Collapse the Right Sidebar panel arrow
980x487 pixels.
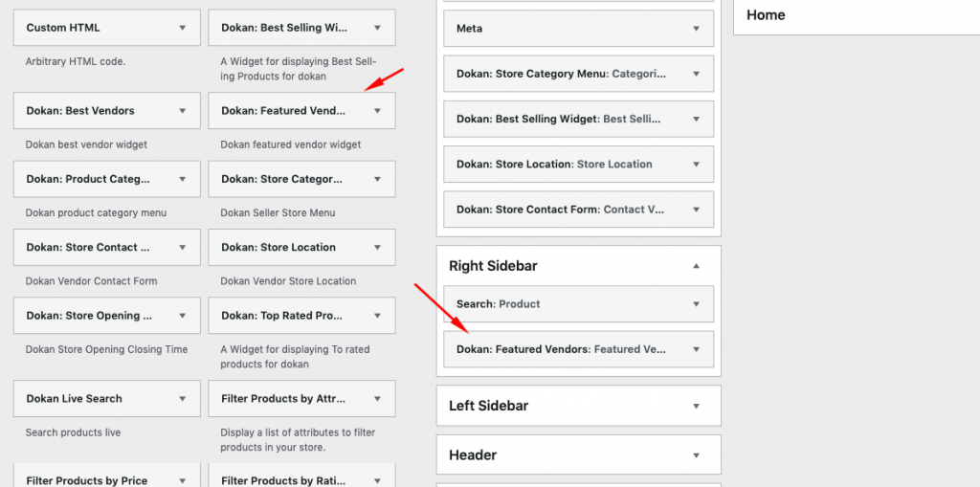click(x=697, y=266)
